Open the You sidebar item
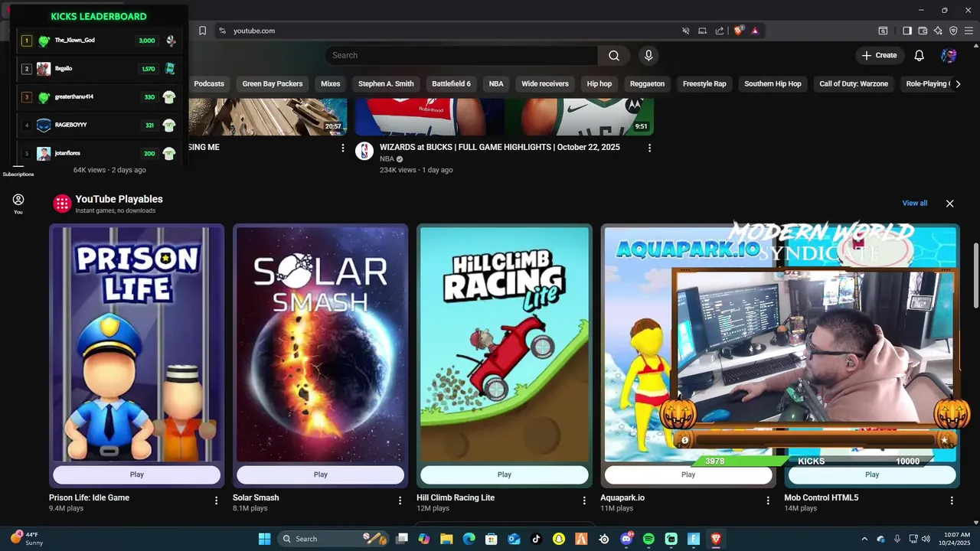Image resolution: width=980 pixels, height=551 pixels. click(18, 204)
